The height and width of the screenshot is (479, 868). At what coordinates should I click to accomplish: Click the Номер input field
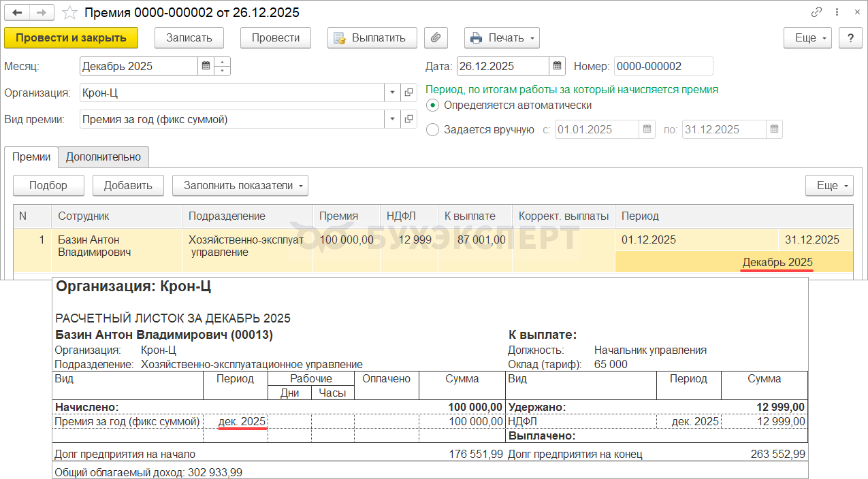click(x=662, y=66)
